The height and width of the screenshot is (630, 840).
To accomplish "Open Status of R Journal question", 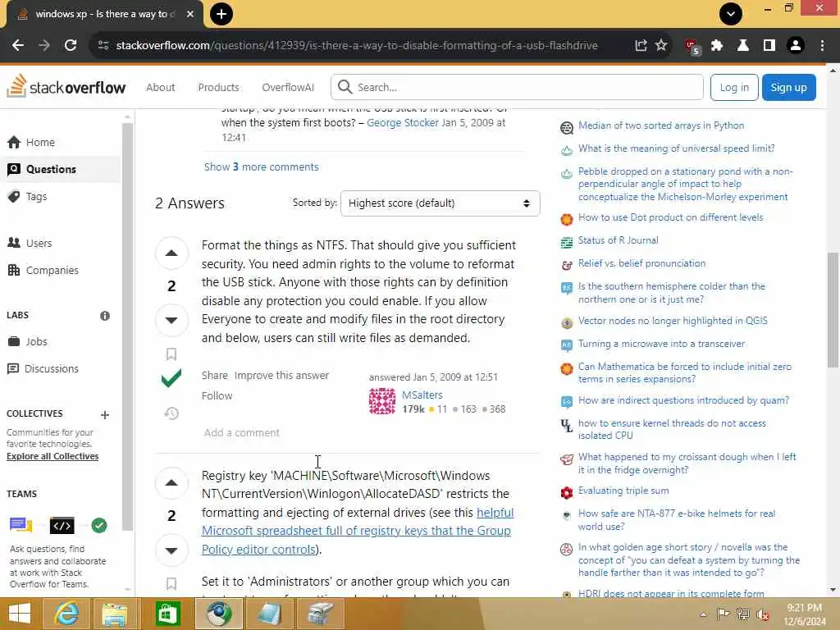I will pyautogui.click(x=619, y=240).
